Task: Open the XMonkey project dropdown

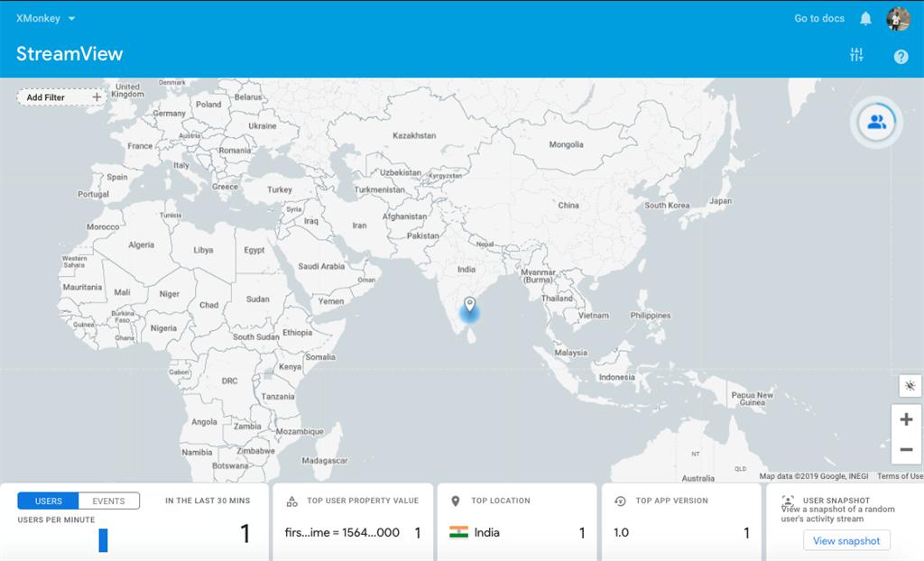Action: pos(45,18)
